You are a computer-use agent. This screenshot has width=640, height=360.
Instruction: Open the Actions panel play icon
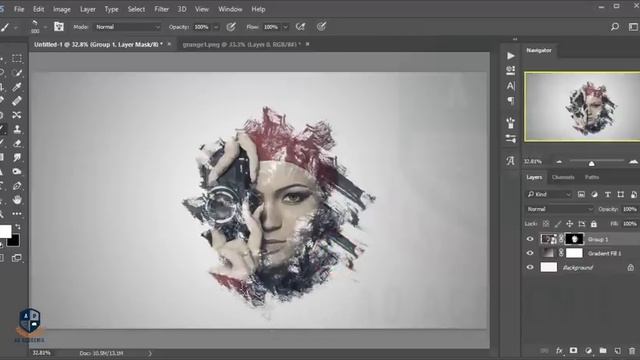pyautogui.click(x=511, y=56)
